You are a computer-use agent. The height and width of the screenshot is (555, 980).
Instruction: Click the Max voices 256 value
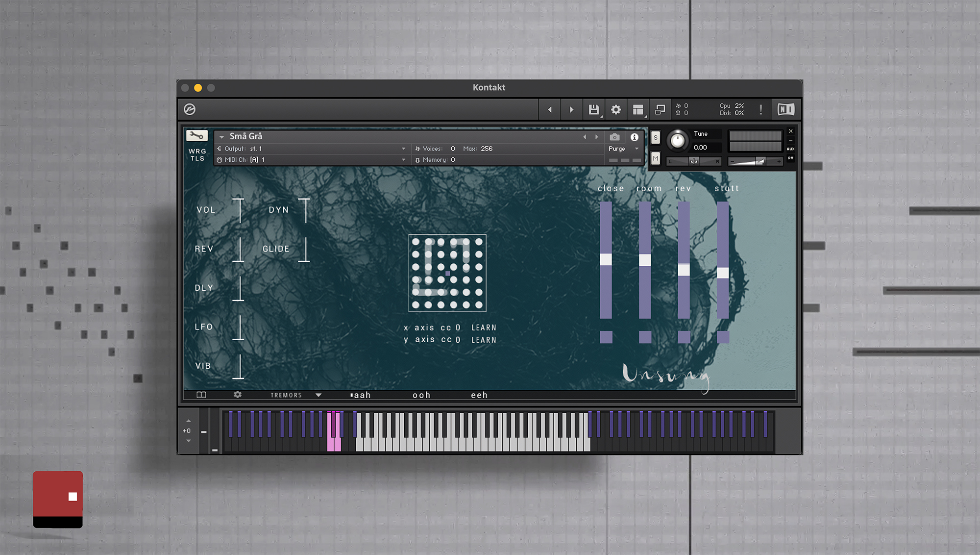487,149
